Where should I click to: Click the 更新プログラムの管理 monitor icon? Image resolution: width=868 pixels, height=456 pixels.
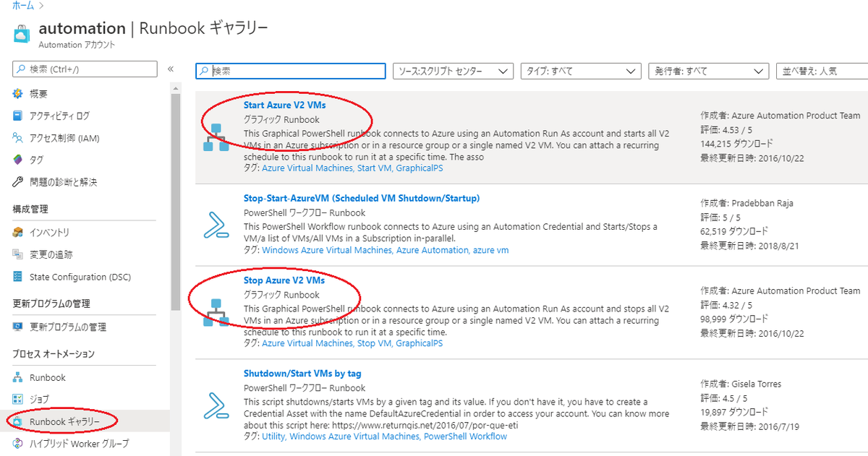tap(18, 327)
